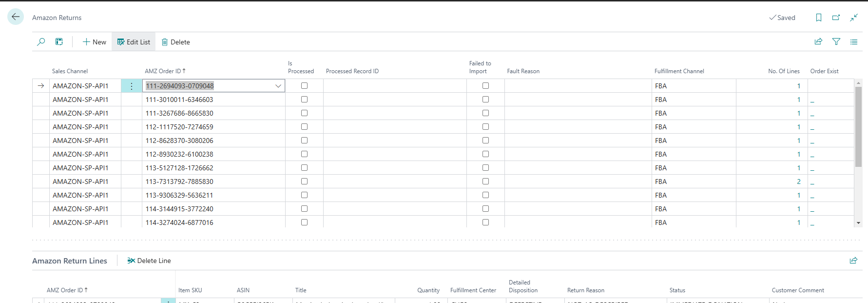Collapse the page with the shrink arrows icon
Screen dimensions: 868x303
pyautogui.click(x=854, y=18)
